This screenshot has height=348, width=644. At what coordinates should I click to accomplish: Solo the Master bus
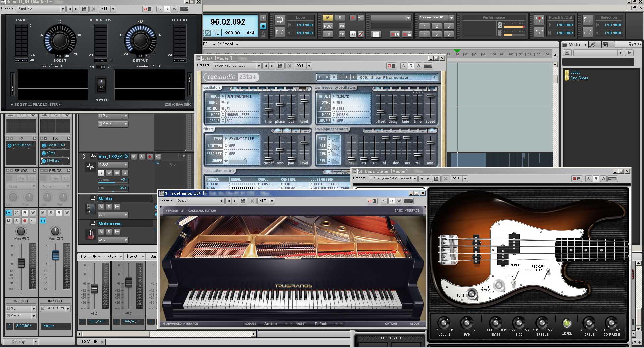point(109,207)
